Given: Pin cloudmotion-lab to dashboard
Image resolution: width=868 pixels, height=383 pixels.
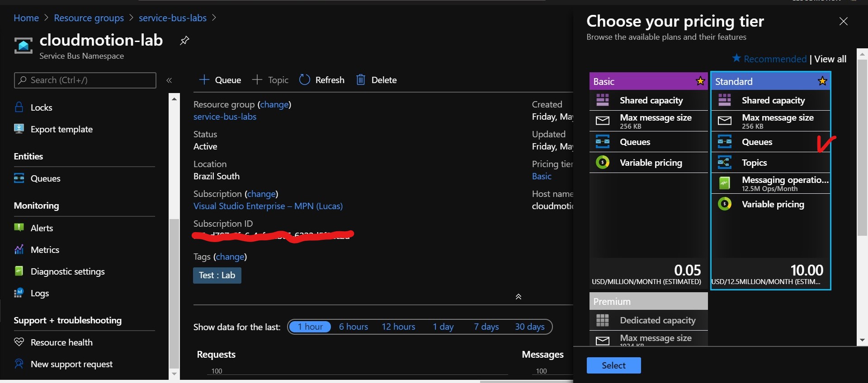Looking at the screenshot, I should tap(184, 41).
